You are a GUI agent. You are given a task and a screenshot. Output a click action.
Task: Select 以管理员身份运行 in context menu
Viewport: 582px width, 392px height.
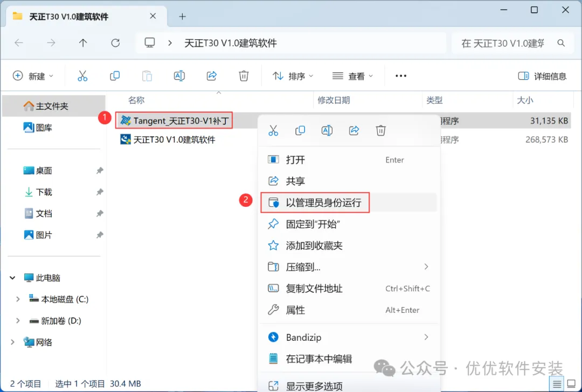[x=349, y=202]
